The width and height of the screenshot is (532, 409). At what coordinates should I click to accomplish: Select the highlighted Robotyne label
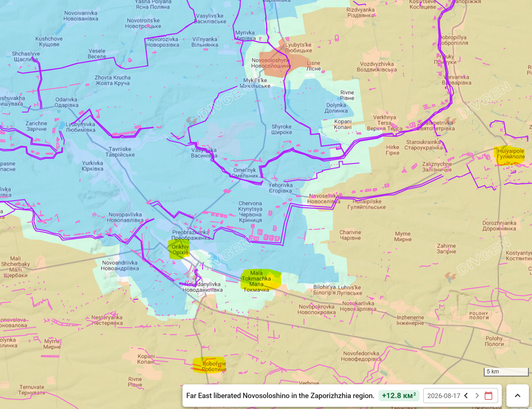[x=214, y=366]
